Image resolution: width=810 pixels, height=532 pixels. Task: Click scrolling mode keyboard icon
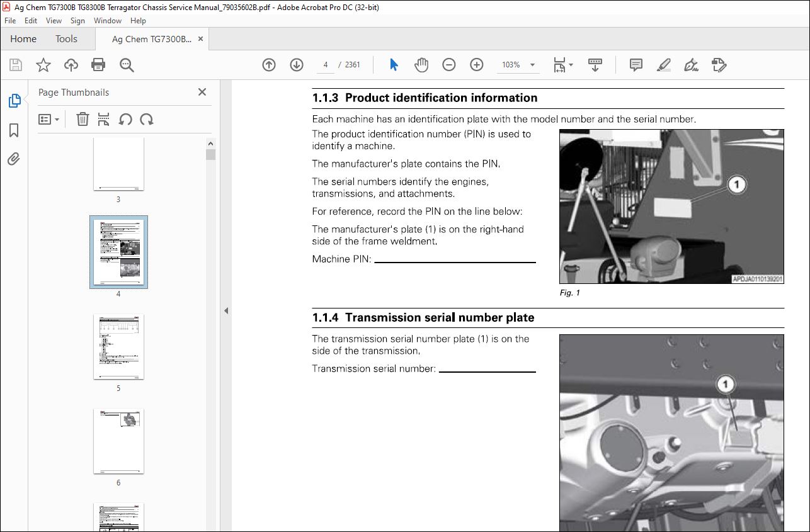click(x=595, y=65)
